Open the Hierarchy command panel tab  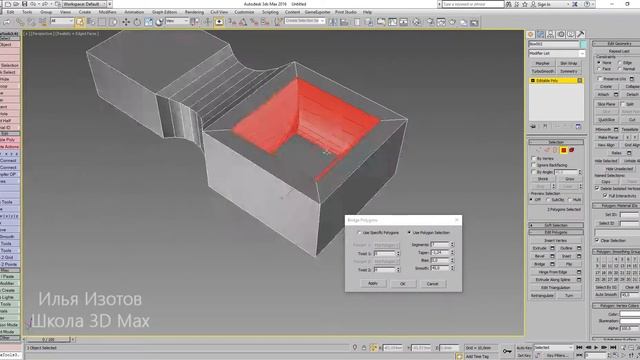tap(550, 35)
